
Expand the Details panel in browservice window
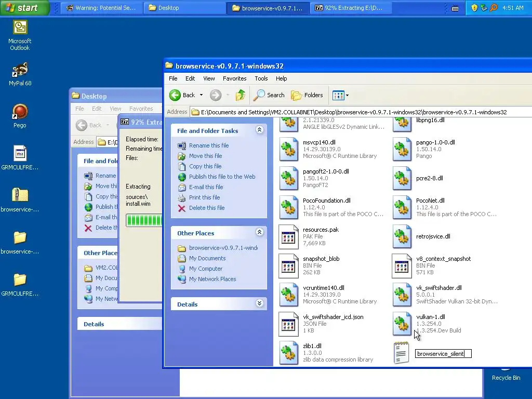click(x=259, y=303)
